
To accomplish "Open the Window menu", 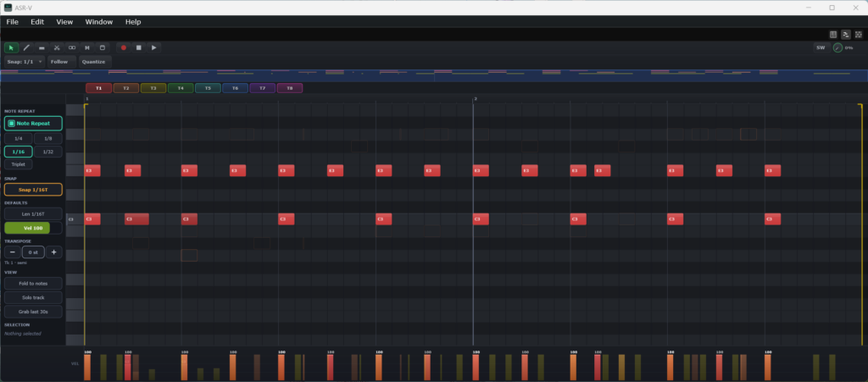I will point(98,21).
